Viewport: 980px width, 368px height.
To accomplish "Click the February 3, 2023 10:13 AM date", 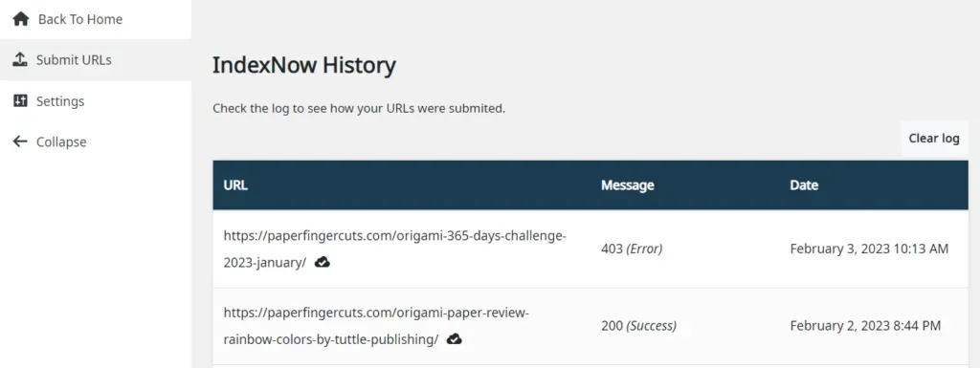I will [869, 249].
